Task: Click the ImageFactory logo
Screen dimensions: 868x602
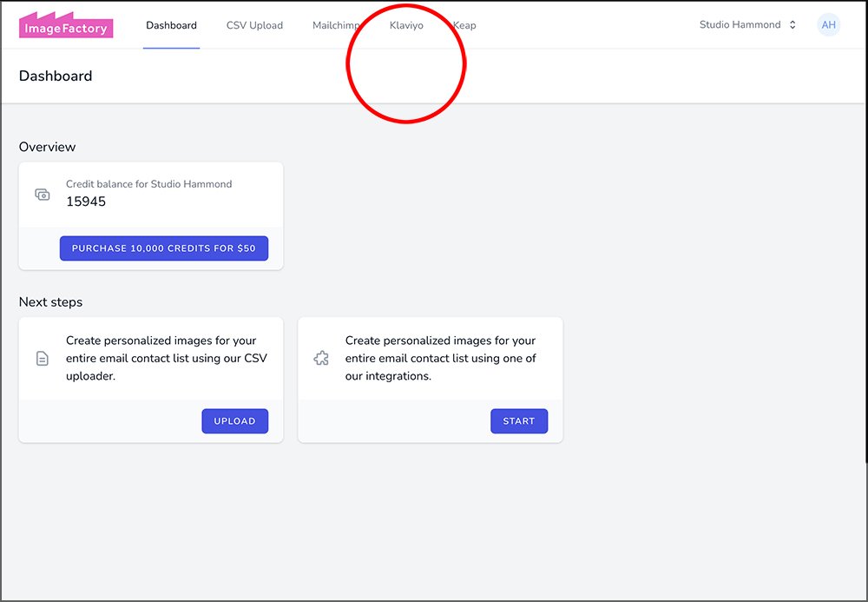Action: pos(66,25)
